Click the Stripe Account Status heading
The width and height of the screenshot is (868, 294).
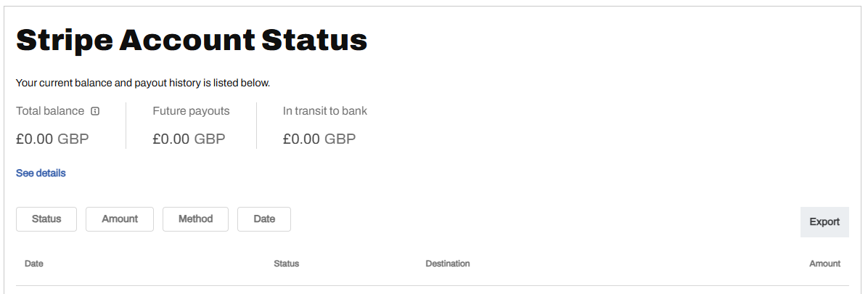(x=192, y=40)
